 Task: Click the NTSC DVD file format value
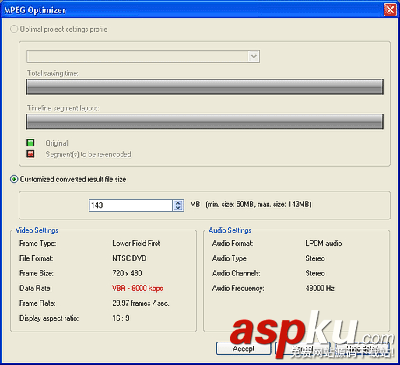tap(129, 258)
